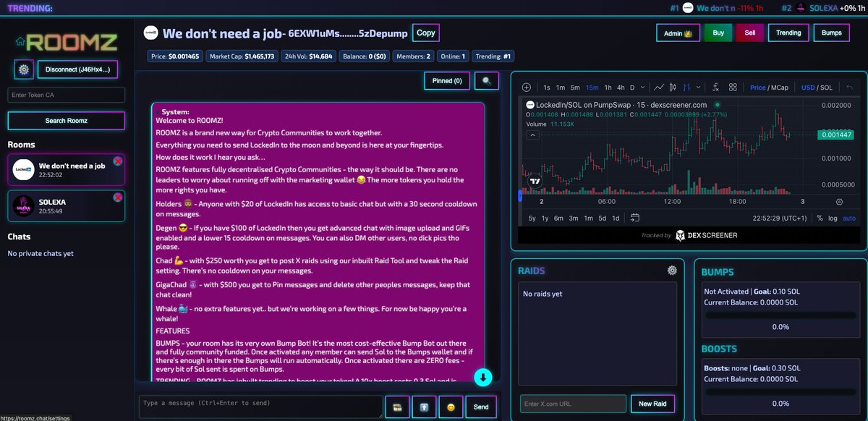Switch chart currency to SOL

(826, 88)
